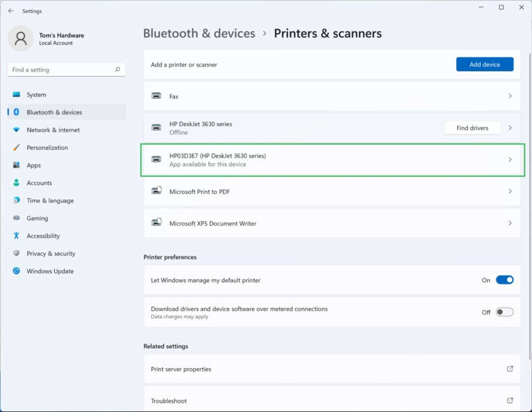532x412 pixels.
Task: Open Print server properties external link icon
Action: click(x=510, y=369)
